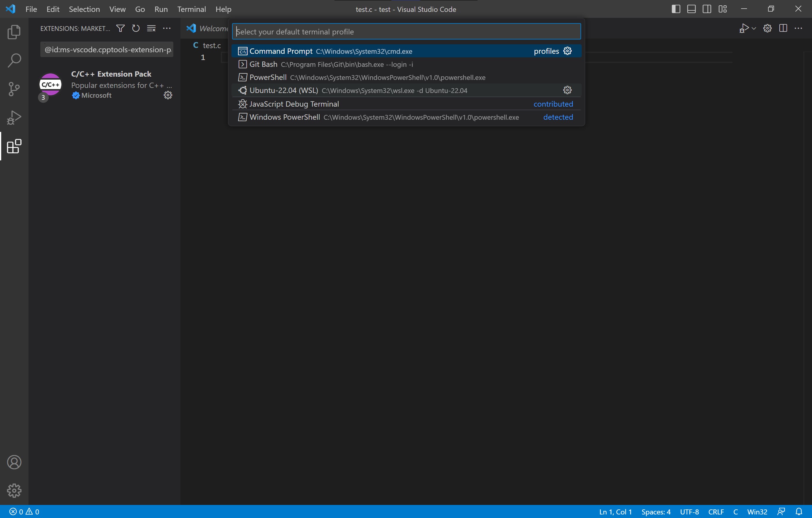The width and height of the screenshot is (812, 518).
Task: Go to line via Ln 1, Col 1
Action: tap(616, 511)
